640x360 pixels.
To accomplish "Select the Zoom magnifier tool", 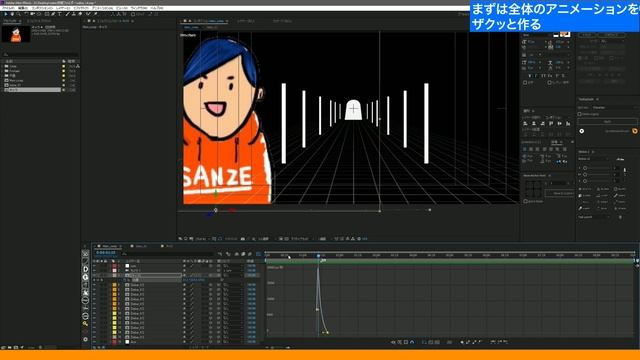I will [18, 14].
